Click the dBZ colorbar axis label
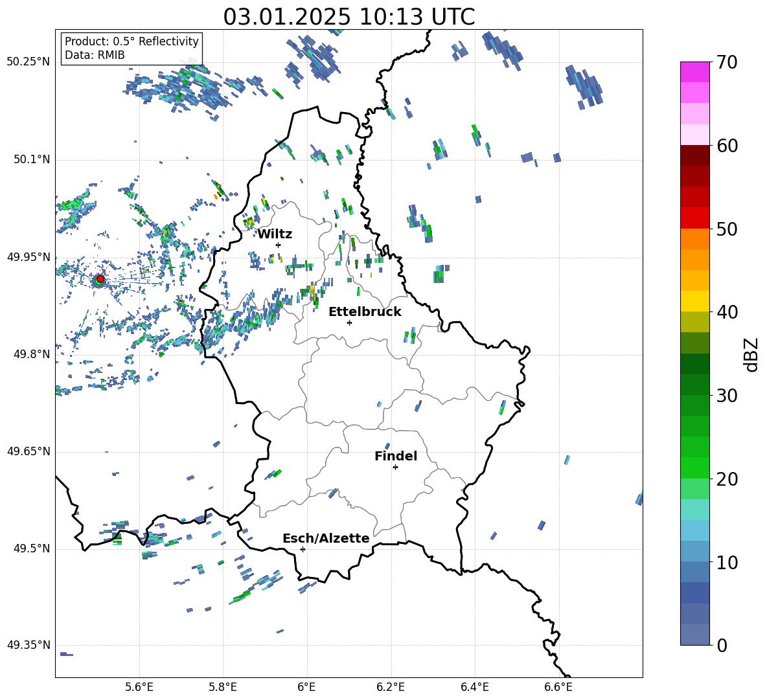This screenshot has width=767, height=700. tap(751, 354)
